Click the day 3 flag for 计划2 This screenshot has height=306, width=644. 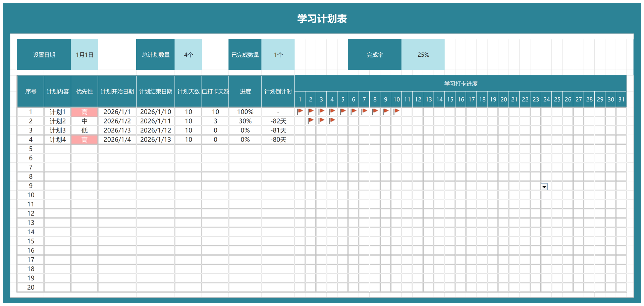point(332,120)
